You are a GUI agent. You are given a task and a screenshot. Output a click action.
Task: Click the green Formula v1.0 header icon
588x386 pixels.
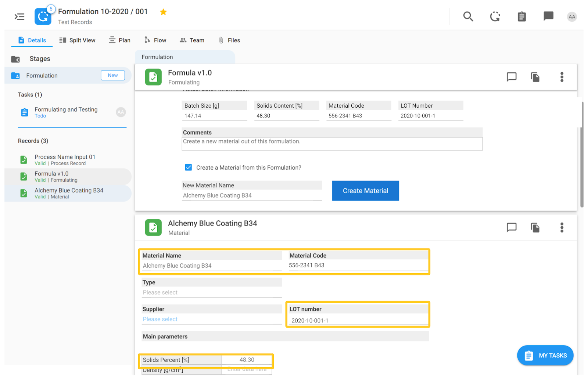[x=153, y=77]
